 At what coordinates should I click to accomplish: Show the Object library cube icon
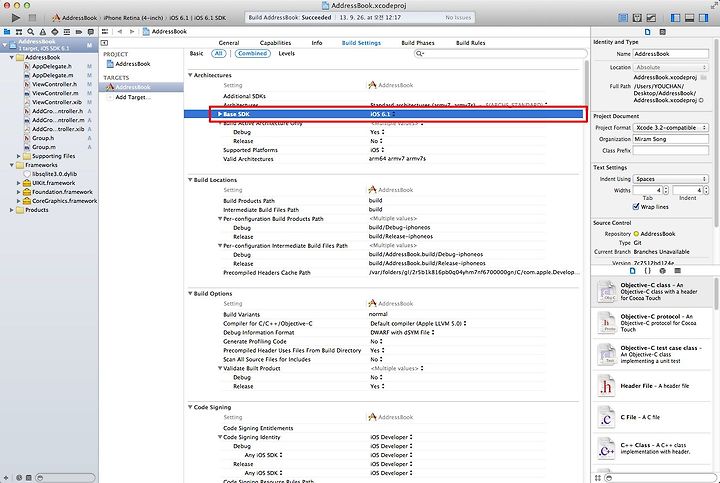point(662,271)
